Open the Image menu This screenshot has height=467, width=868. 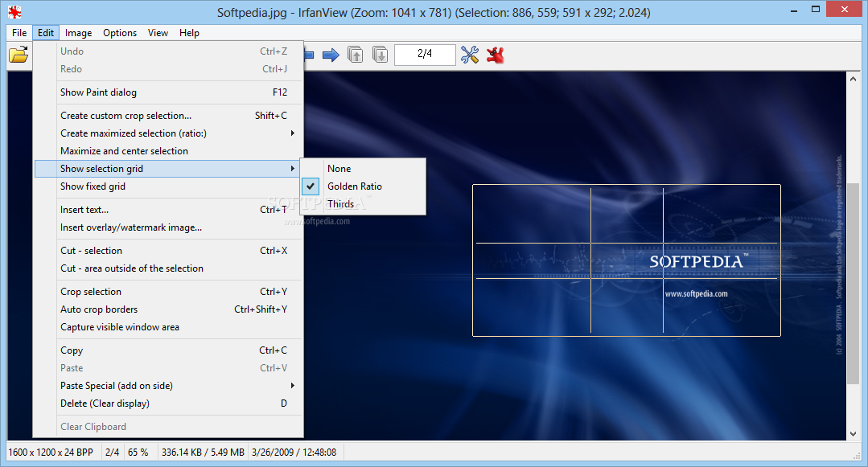click(79, 33)
